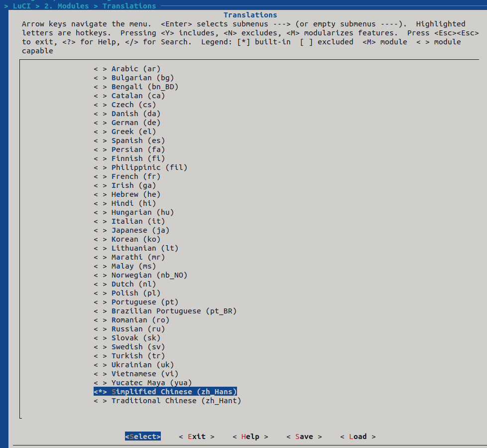Viewport: 487px width, 448px height.
Task: Select the Slovak (sk) translation row
Action: (127, 338)
